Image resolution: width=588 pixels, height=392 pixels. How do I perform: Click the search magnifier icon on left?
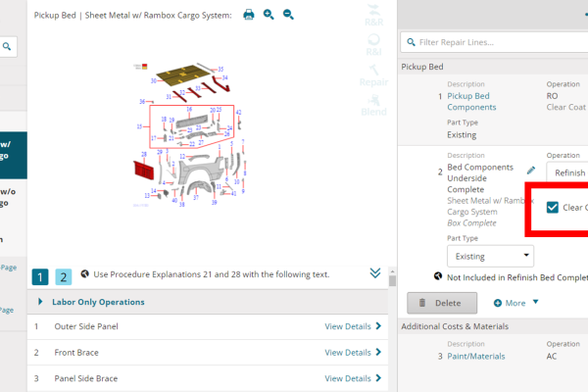pos(7,46)
